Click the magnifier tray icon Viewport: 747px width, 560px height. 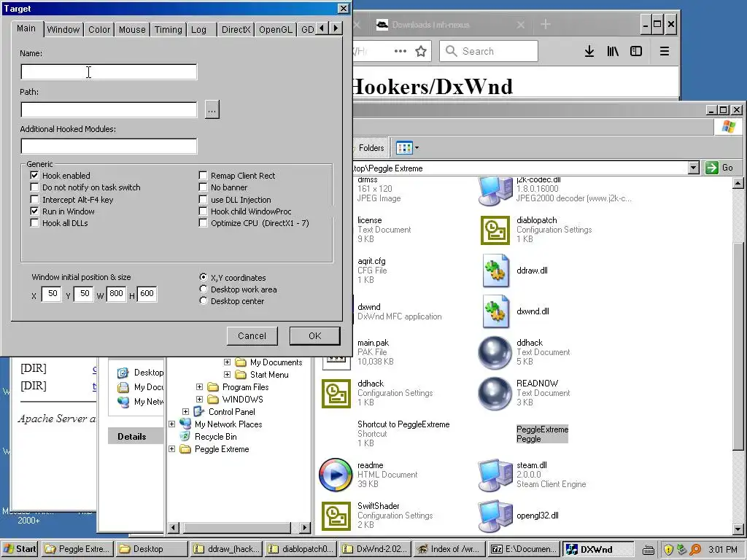coord(695,550)
